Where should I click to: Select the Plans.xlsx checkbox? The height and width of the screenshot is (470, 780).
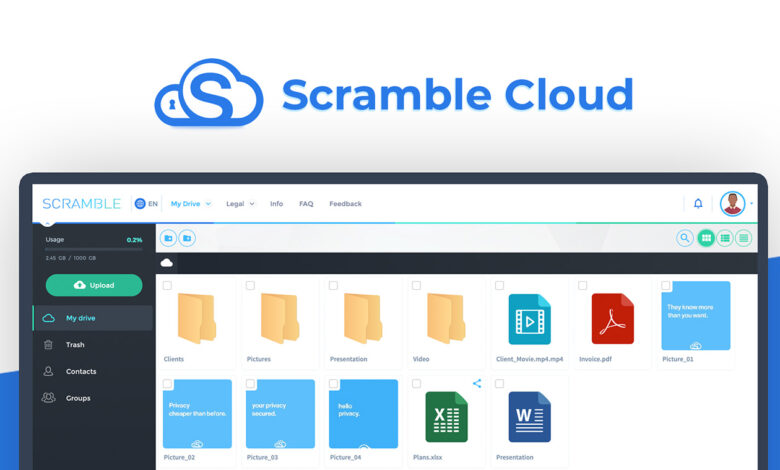(417, 383)
